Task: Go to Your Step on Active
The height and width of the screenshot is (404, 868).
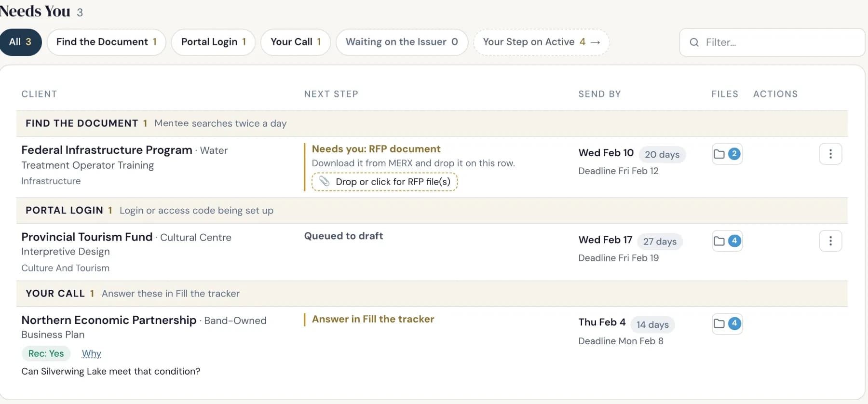Action: coord(542,42)
